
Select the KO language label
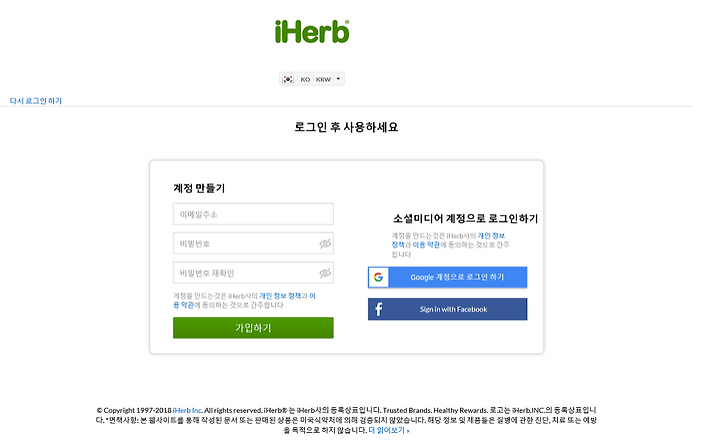pos(305,79)
